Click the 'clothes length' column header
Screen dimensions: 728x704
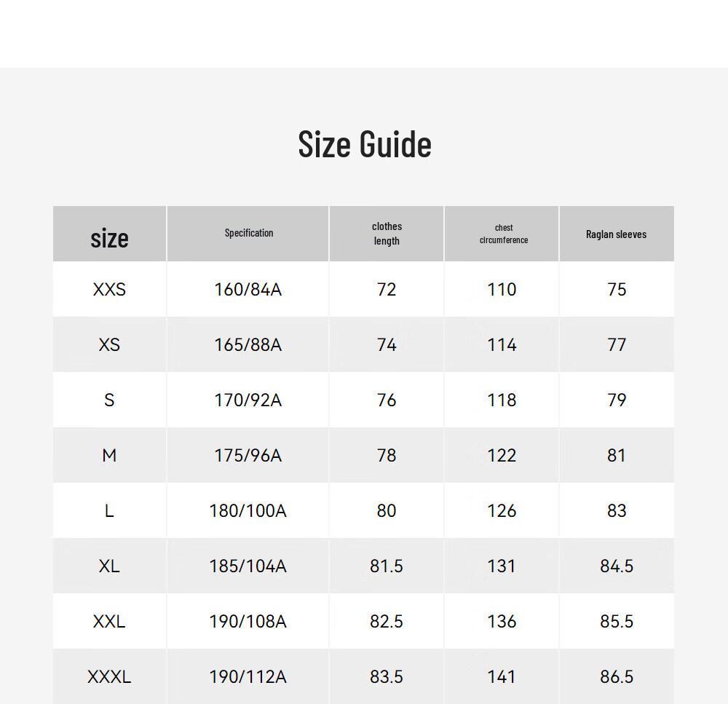(x=387, y=234)
